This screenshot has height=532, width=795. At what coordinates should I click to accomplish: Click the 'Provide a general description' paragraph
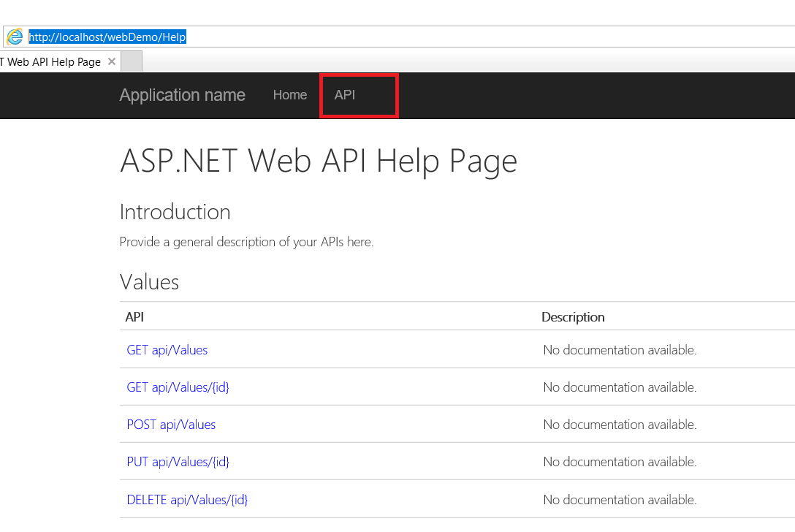click(x=246, y=242)
